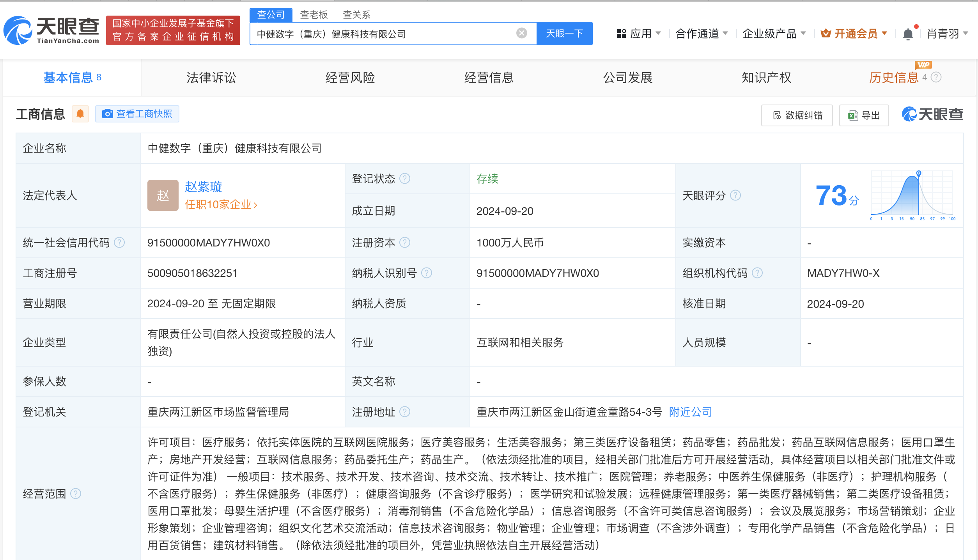
Task: Click the 天眼查 logo icon
Action: [19, 30]
